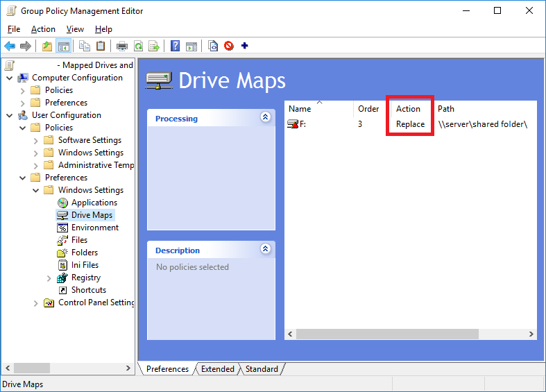Collapse the Processing panel chevron
Viewport: 546px width, 392px height.
(265, 117)
